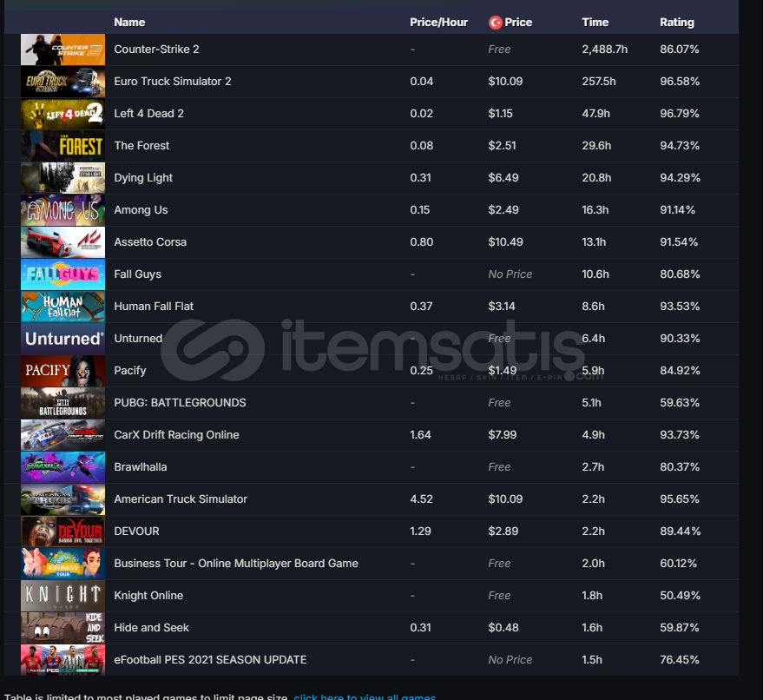
Task: Select the 'Euro Truck Simulator 2' name
Action: [x=172, y=82]
